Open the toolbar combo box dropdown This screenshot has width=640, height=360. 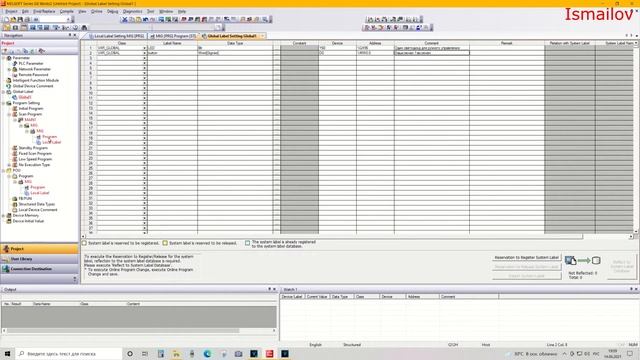click(x=68, y=19)
